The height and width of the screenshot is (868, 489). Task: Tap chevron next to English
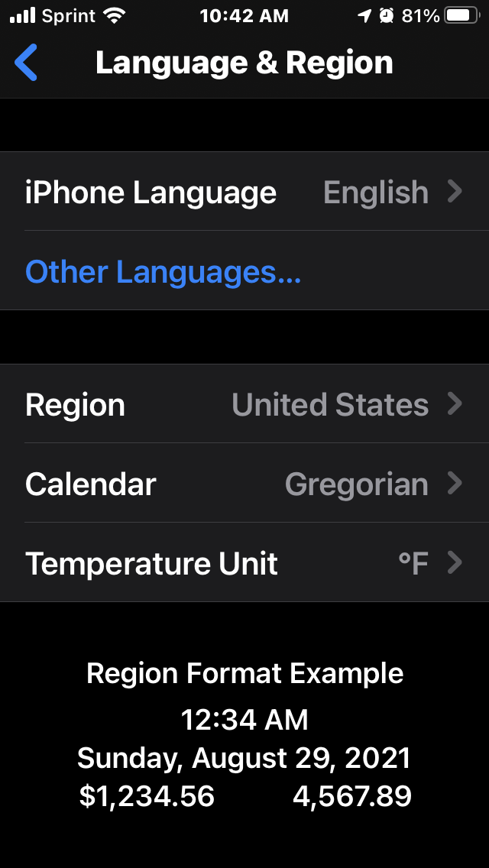click(455, 191)
